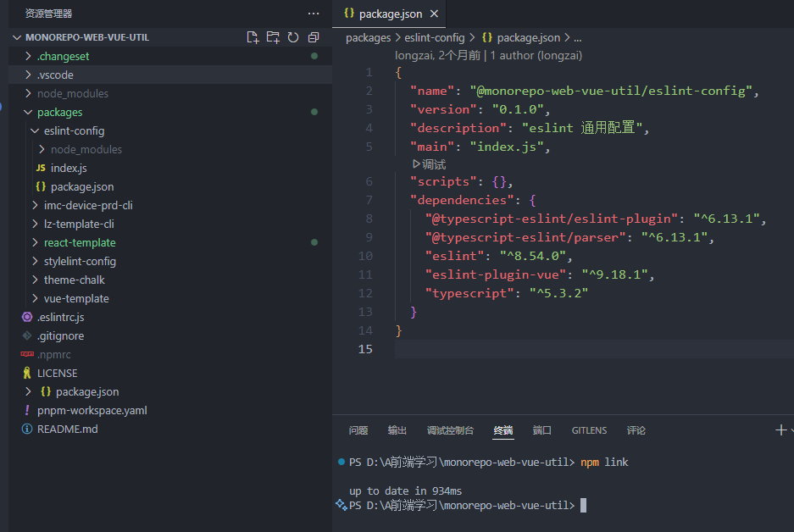
Task: Open explorer panel more actions menu
Action: pyautogui.click(x=314, y=14)
